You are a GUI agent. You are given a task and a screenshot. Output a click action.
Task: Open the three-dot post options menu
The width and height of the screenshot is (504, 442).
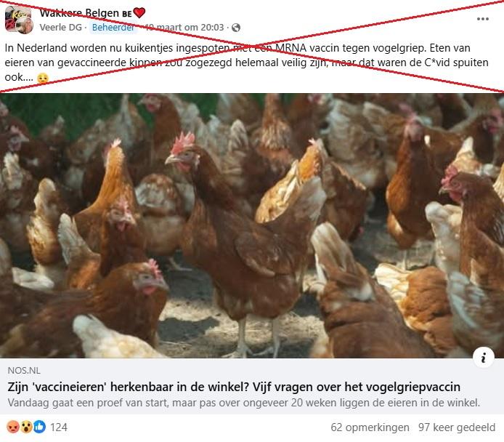[x=482, y=19]
